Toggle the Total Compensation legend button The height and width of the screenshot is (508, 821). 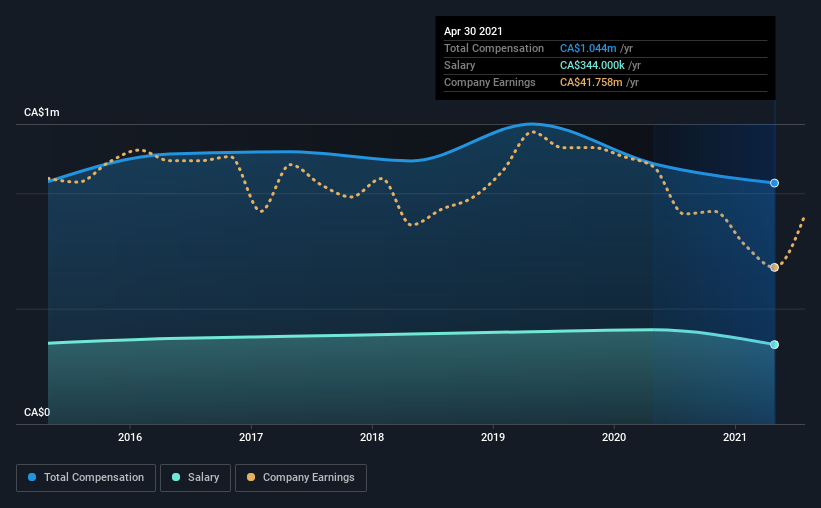[x=86, y=478]
